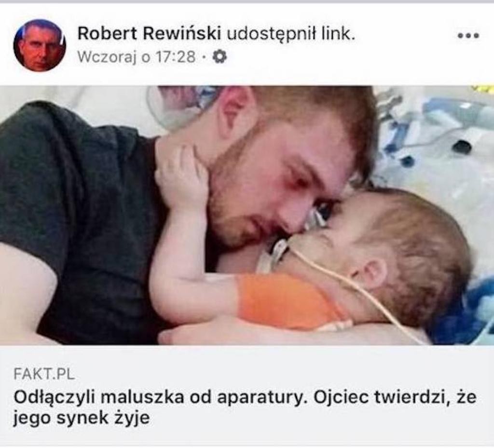Click the headline line 'jego synek żyje'
Image resolution: width=494 pixels, height=448 pixels.
pos(81,419)
